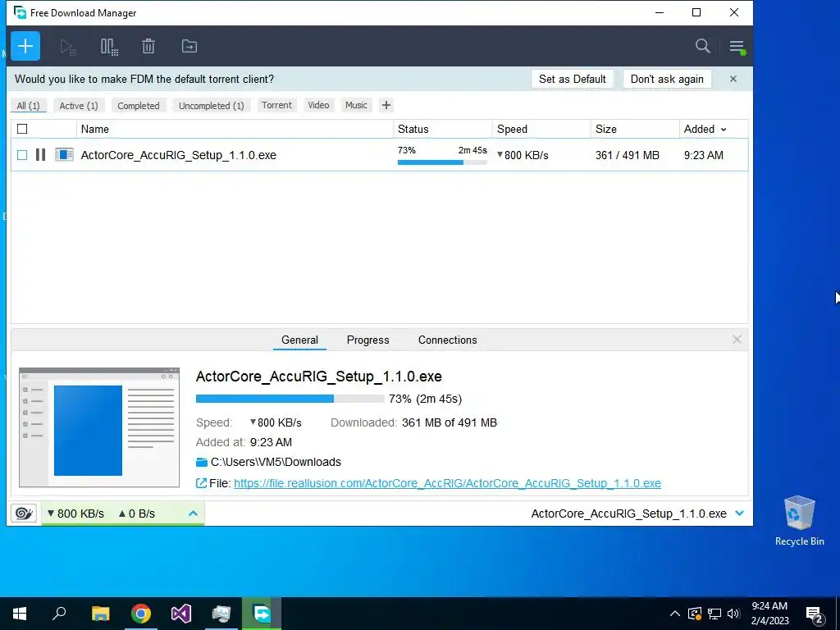
Task: Pause the ActorCore_AccuRIG download
Action: tap(40, 155)
